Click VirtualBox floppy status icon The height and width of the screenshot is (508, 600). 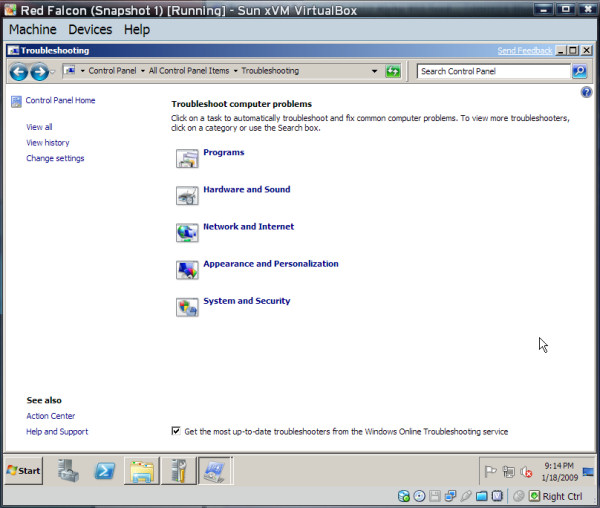pyautogui.click(x=435, y=496)
